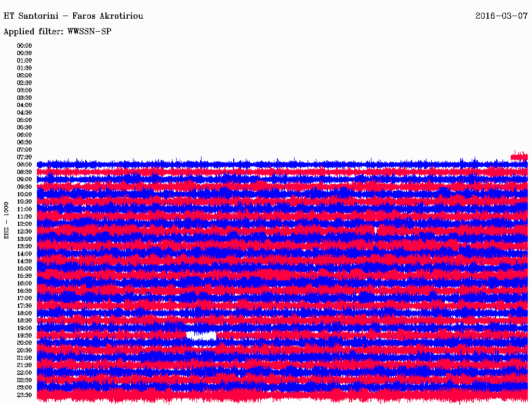
Task: Click the 15:00 row label
Action: point(24,268)
